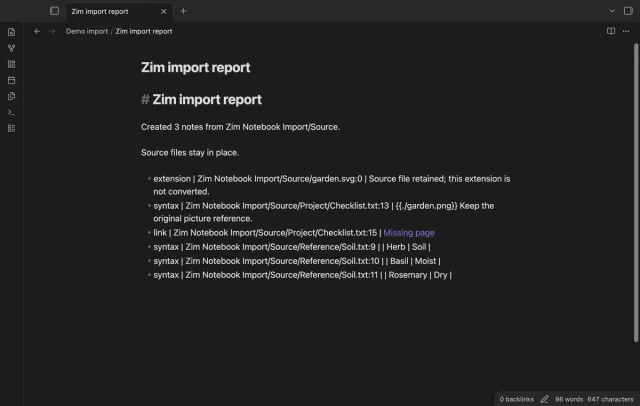
Task: Switch to reading view book icon
Action: click(611, 31)
